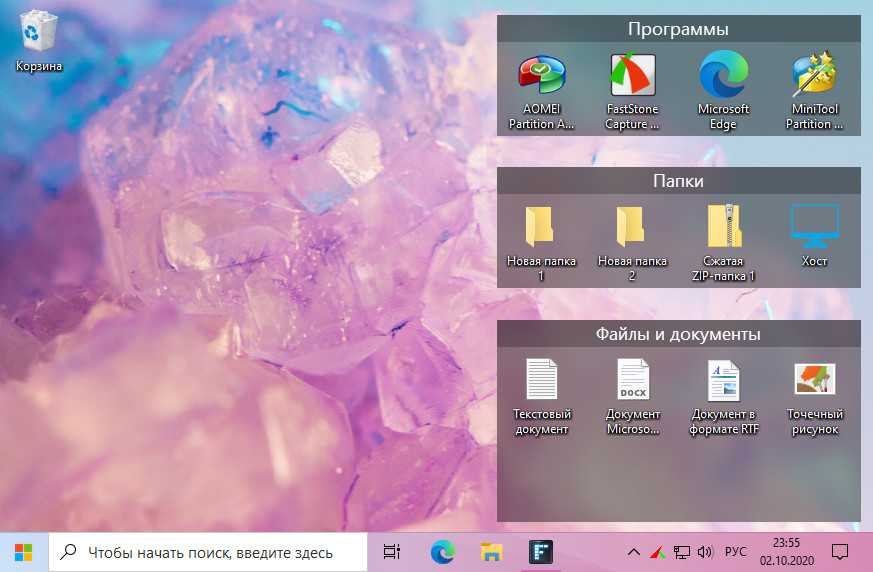
Task: Switch the РУС input language indicator
Action: (735, 551)
